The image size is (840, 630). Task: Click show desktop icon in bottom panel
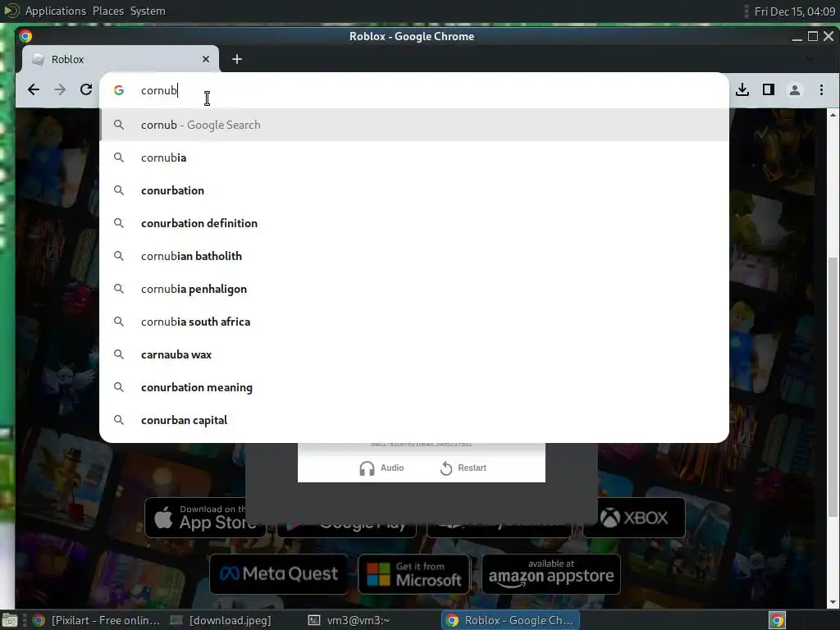click(x=10, y=621)
